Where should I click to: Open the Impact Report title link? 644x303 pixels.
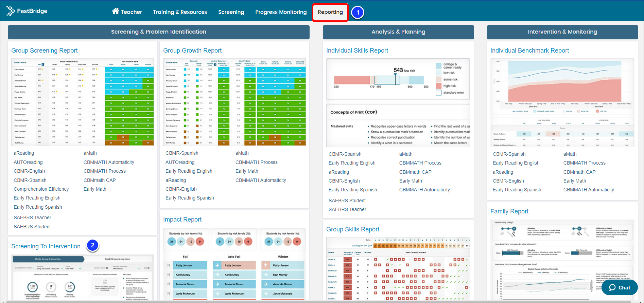182,220
